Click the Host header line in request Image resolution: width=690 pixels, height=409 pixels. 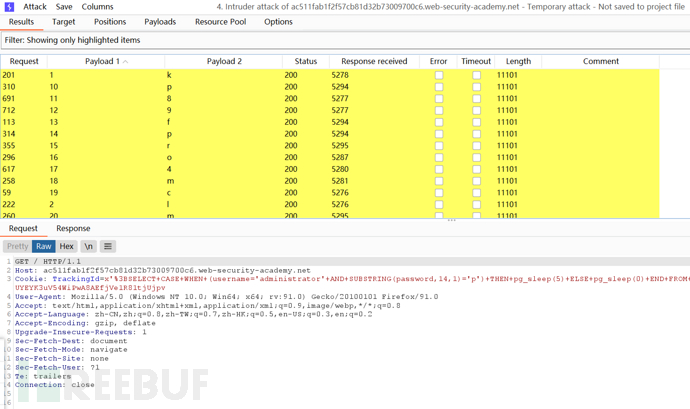pyautogui.click(x=162, y=270)
